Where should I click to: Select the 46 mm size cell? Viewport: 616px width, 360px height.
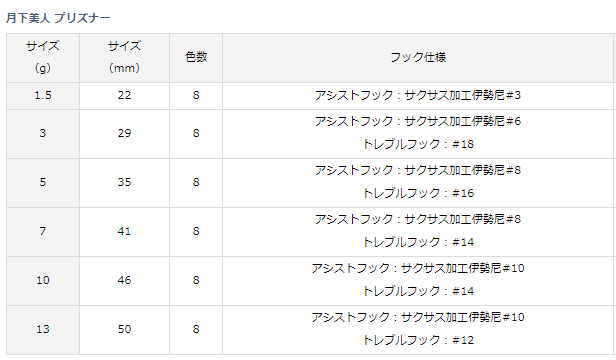click(124, 281)
